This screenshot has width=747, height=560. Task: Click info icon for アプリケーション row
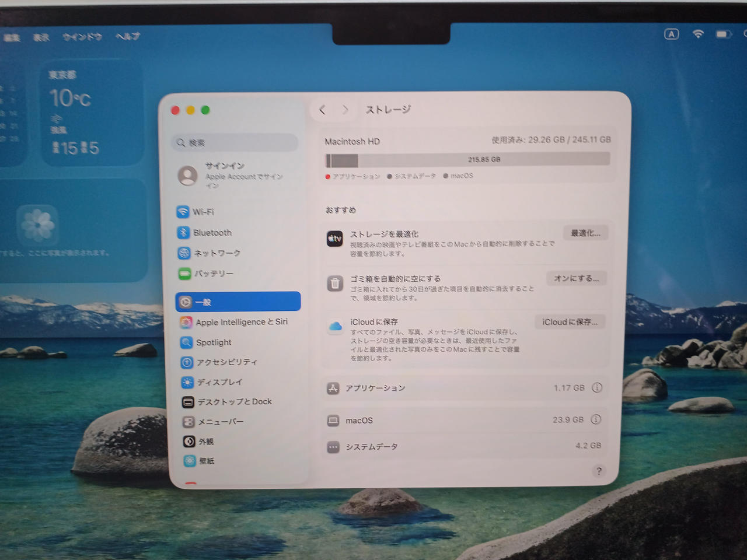596,388
